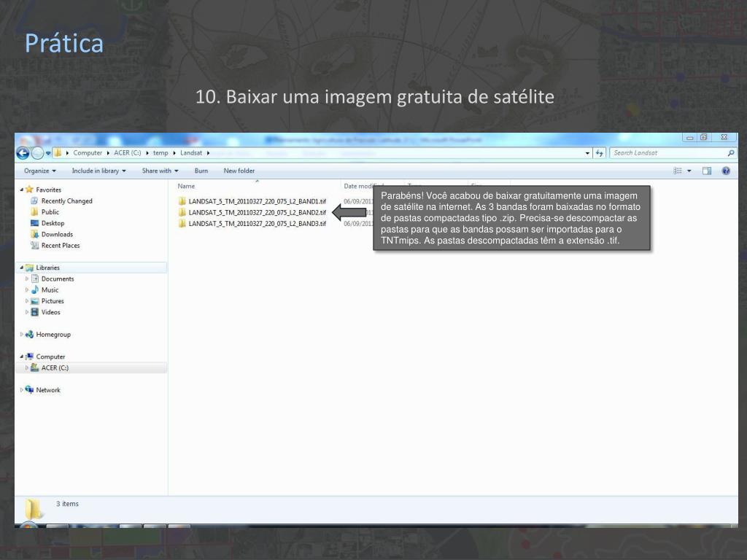
Task: Toggle the preview pane icon
Action: pos(706,171)
